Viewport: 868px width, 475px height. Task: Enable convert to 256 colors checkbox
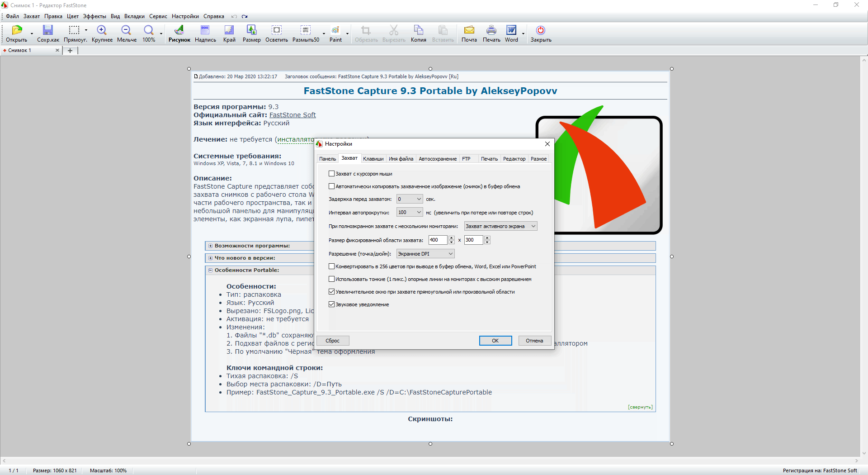331,266
